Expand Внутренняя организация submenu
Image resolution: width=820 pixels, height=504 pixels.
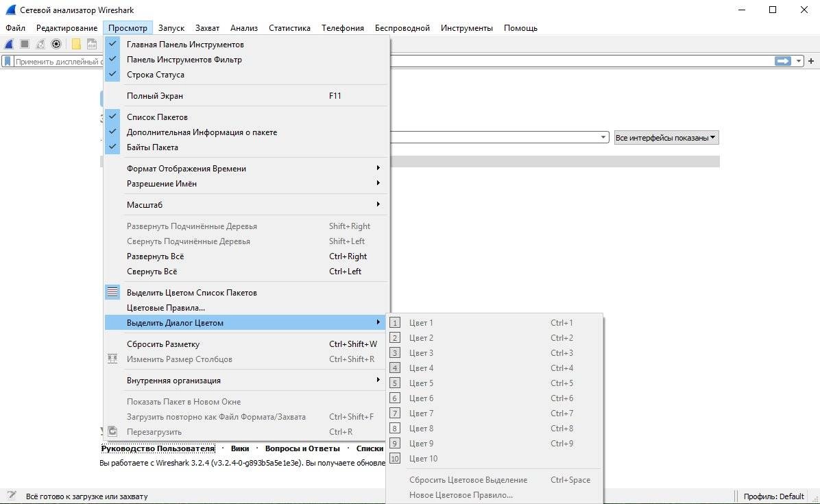(246, 381)
